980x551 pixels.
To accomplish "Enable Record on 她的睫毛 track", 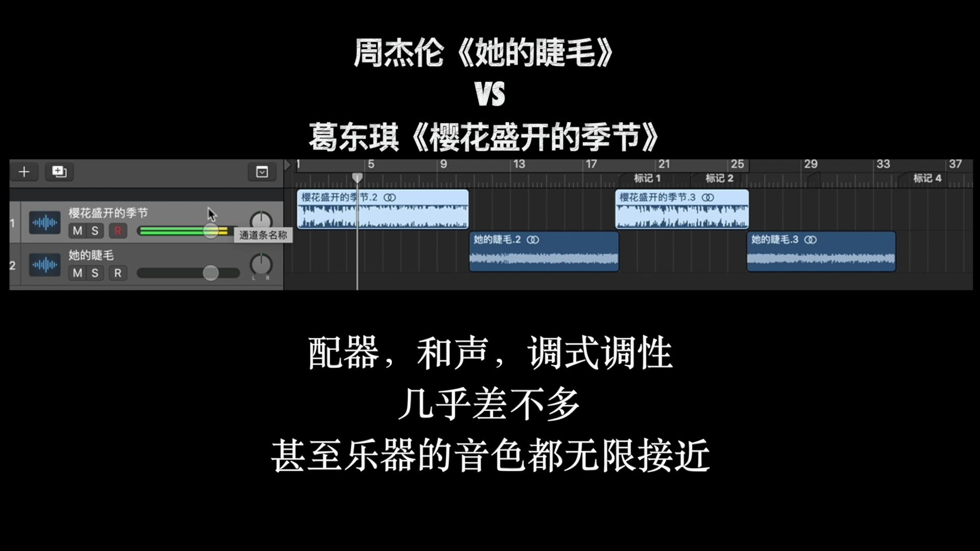I will pyautogui.click(x=118, y=272).
